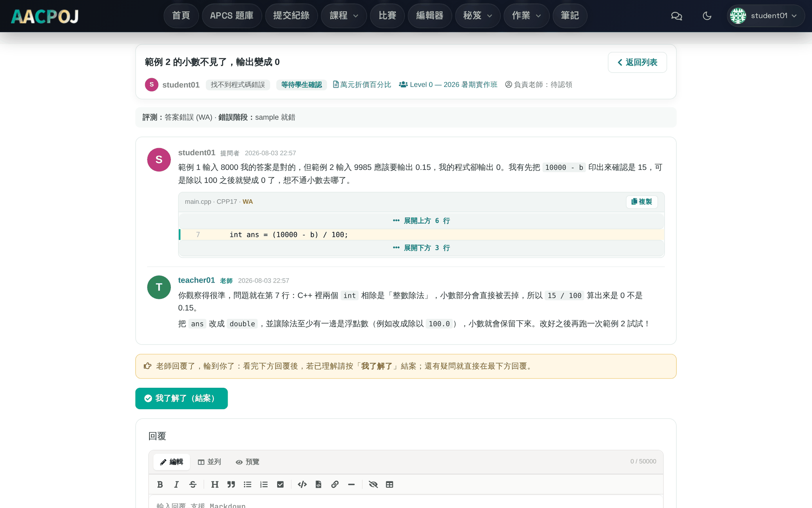
Task: Click teacher01 T avatar
Action: pos(159,287)
